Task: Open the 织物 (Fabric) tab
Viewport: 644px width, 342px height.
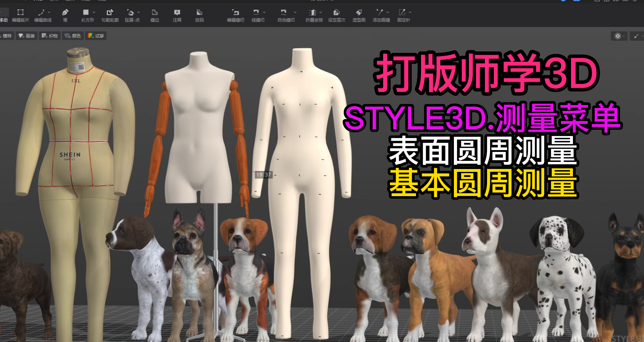Action: click(50, 36)
